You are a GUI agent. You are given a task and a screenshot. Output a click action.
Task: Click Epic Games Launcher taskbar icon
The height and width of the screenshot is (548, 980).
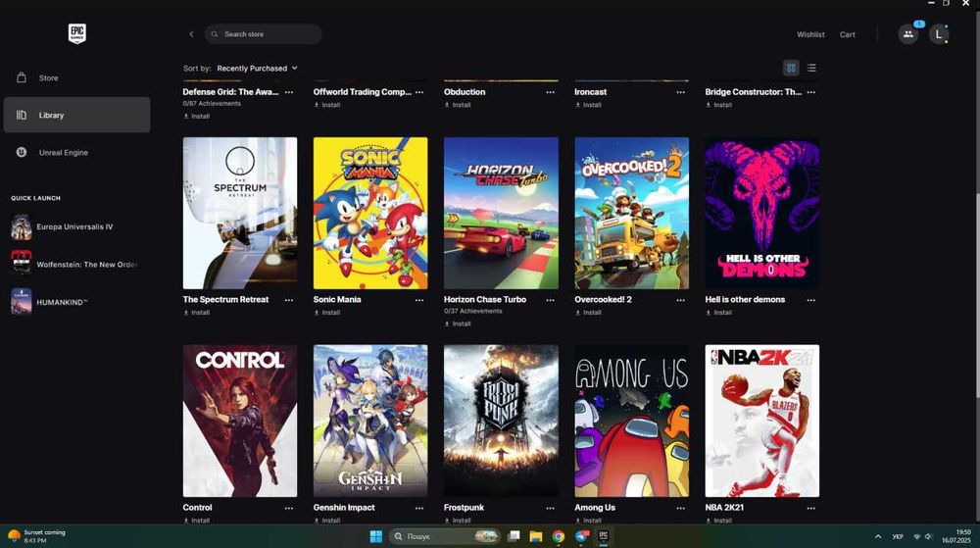(603, 536)
